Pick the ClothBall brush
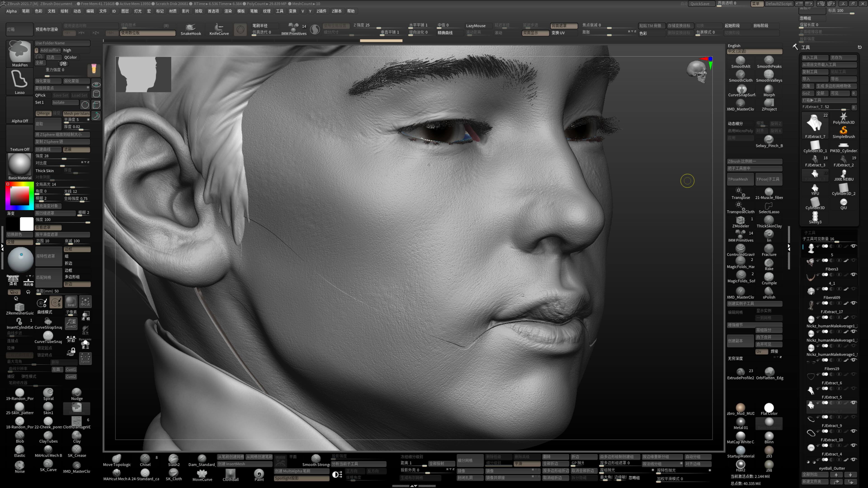 (231, 475)
